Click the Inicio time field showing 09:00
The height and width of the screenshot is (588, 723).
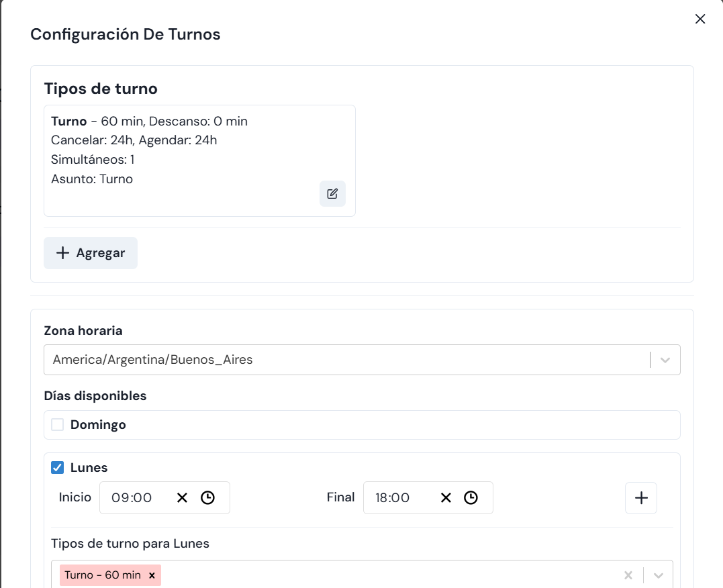pos(132,497)
